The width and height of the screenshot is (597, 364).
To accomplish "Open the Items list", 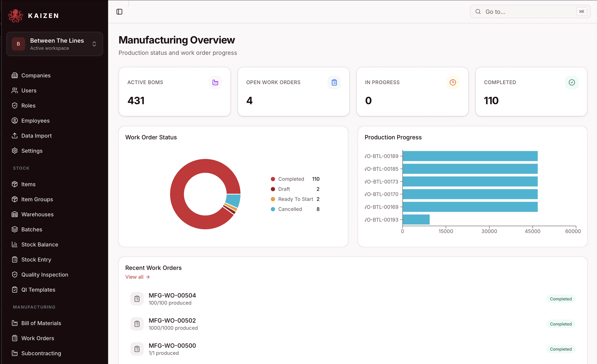I will point(28,184).
